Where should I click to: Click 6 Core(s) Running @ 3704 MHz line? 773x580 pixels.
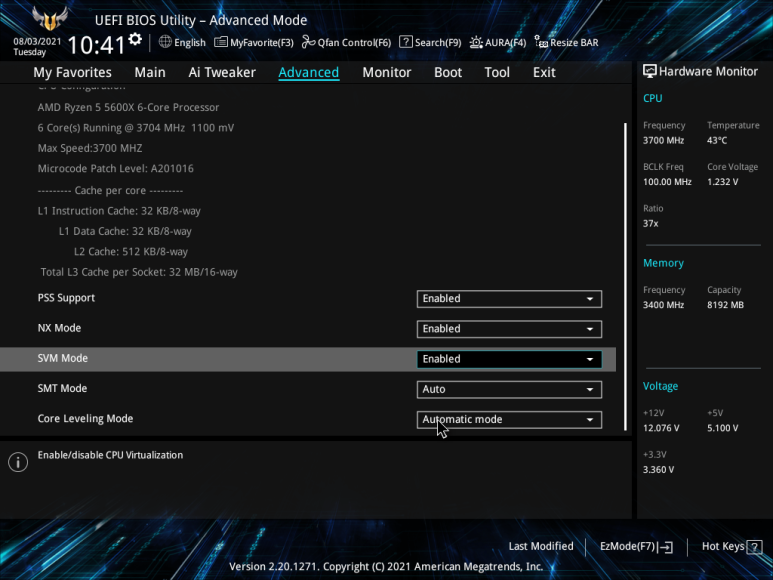[136, 128]
